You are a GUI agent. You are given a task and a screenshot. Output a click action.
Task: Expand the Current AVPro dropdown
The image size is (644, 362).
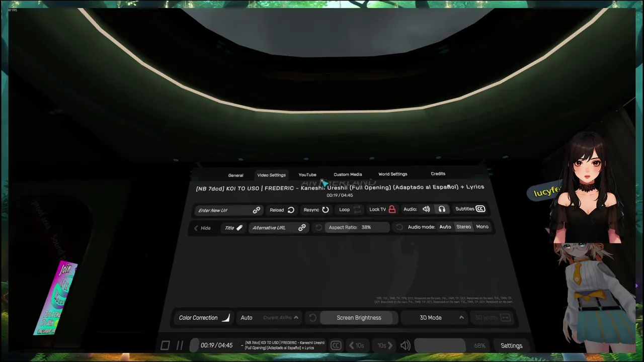[281, 318]
